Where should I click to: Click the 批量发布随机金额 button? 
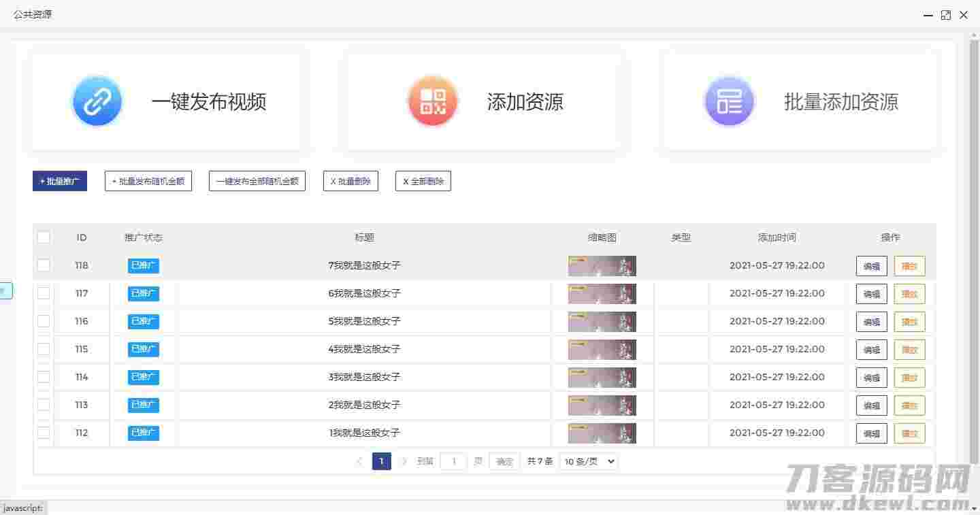(x=148, y=181)
